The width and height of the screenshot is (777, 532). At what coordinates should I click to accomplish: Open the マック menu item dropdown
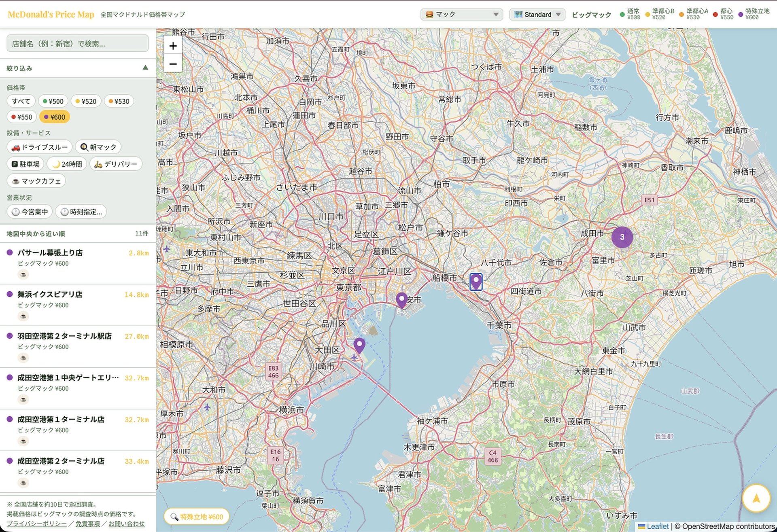(462, 15)
